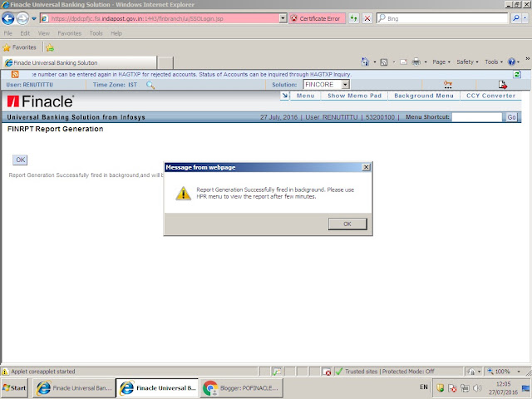Open the Tools menu in menu bar
This screenshot has height=399, width=532.
point(96,33)
